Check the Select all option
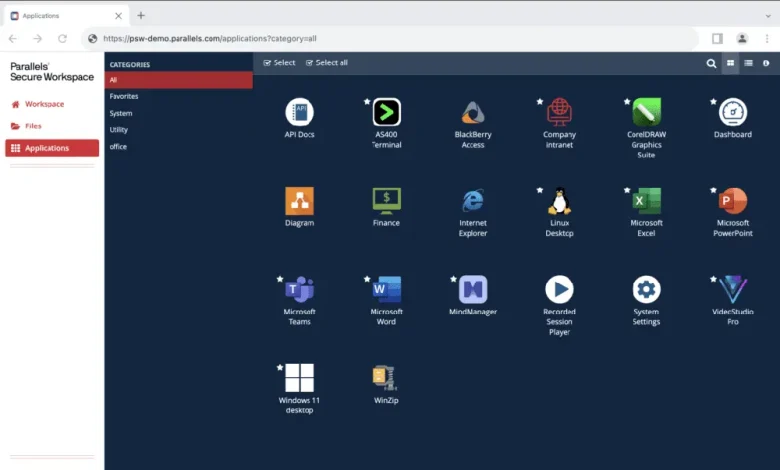This screenshot has width=780, height=470. [326, 63]
